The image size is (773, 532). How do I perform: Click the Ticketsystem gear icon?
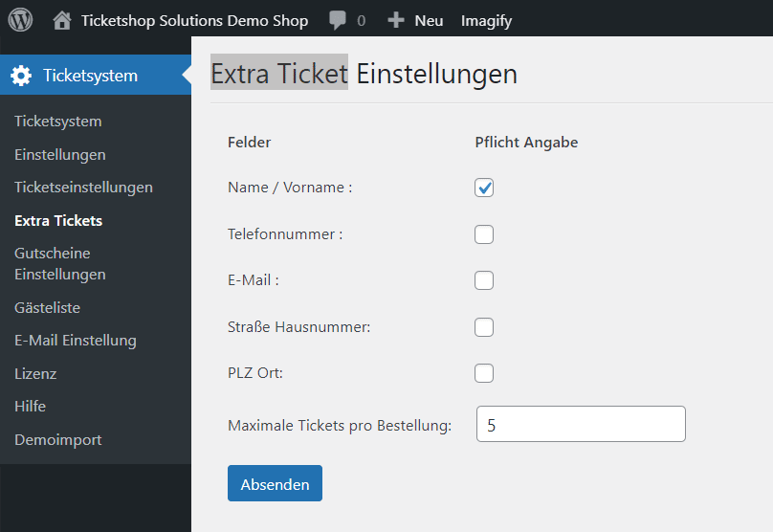click(21, 76)
